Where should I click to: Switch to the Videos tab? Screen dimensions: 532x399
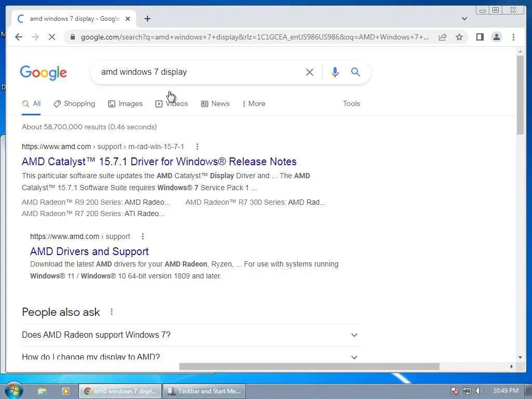pyautogui.click(x=171, y=104)
